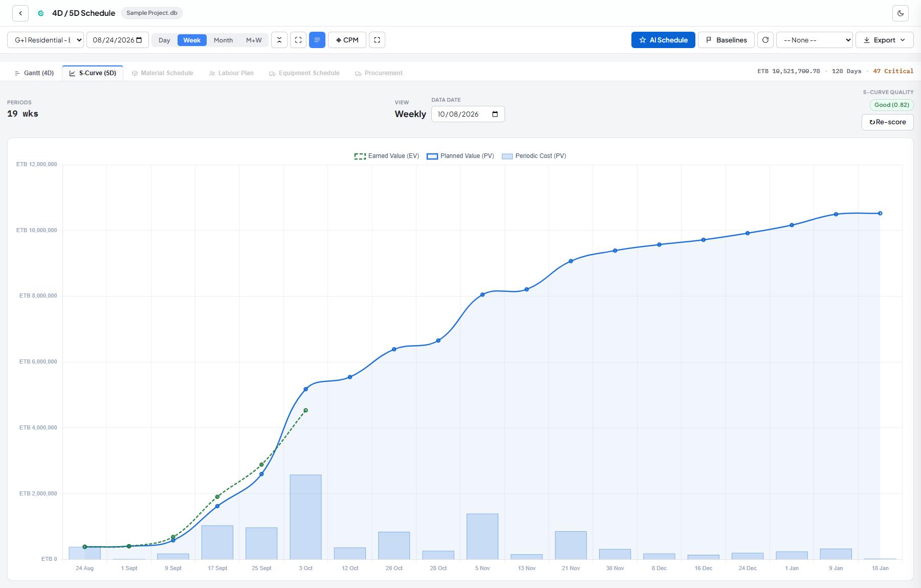Click the Re-score button
This screenshot has width=921, height=588.
[888, 122]
